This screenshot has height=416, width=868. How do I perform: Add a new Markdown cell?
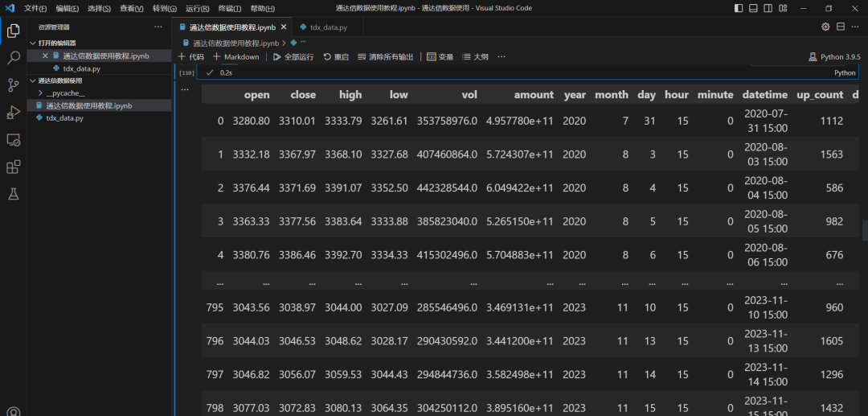coord(236,56)
